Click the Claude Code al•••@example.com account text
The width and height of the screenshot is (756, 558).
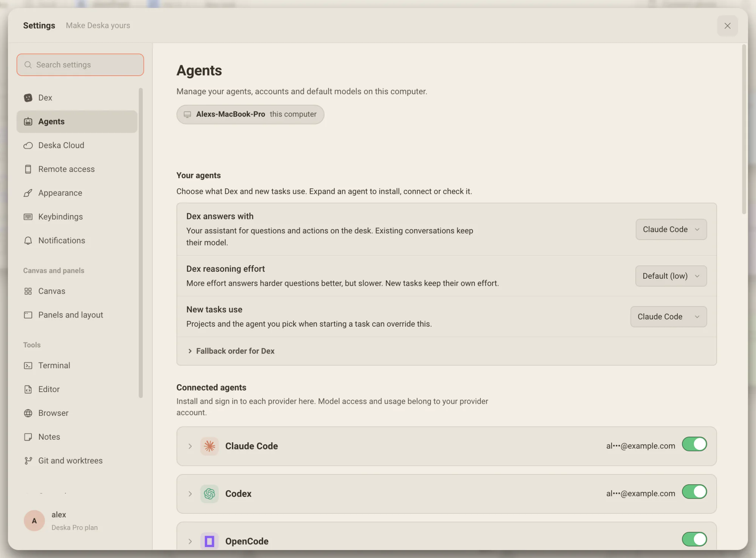tap(641, 446)
